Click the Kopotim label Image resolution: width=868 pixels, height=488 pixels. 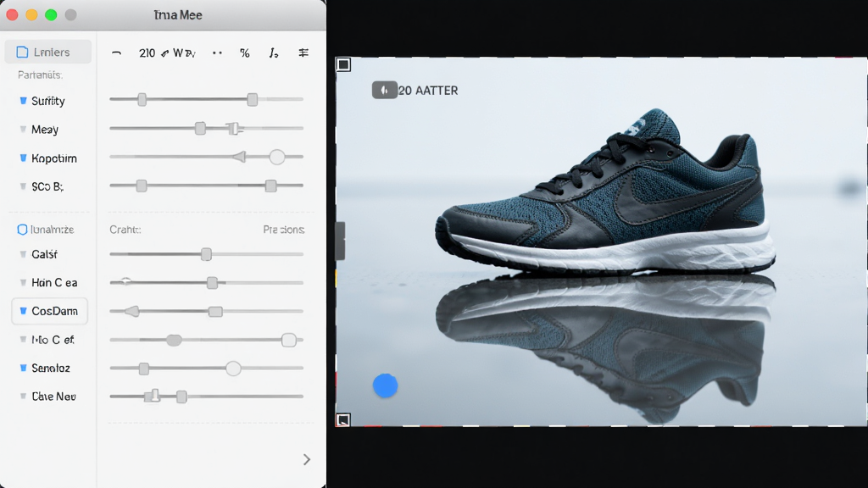click(54, 158)
